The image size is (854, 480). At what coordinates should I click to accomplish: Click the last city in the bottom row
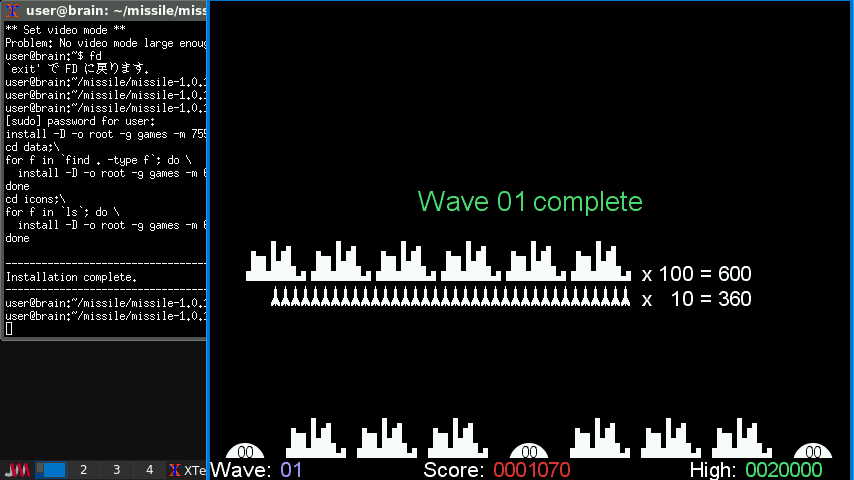[742, 439]
